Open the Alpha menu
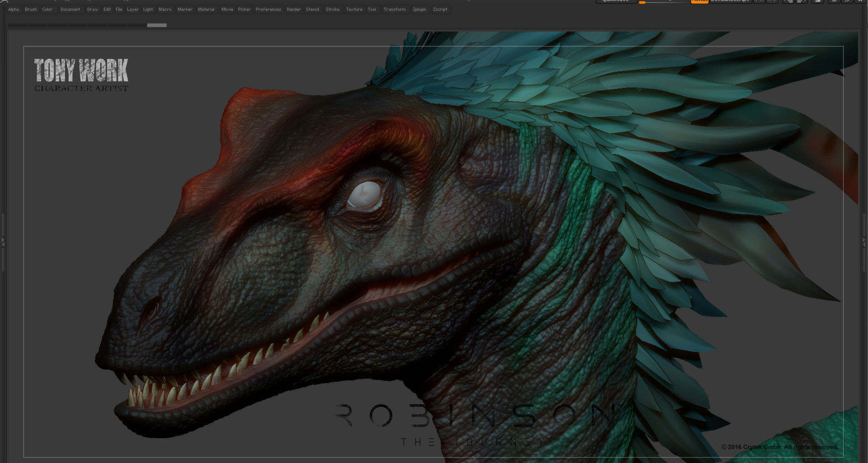The height and width of the screenshot is (463, 868). coord(14,9)
